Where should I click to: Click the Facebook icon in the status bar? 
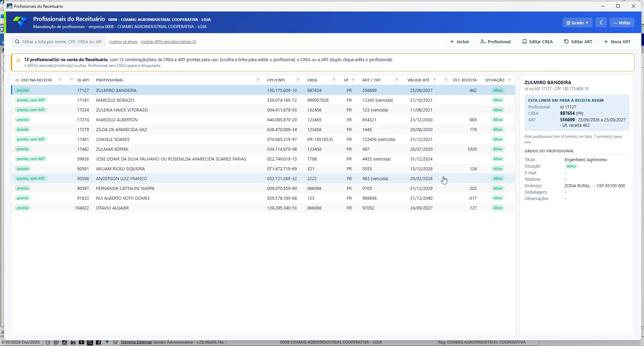coord(98,342)
